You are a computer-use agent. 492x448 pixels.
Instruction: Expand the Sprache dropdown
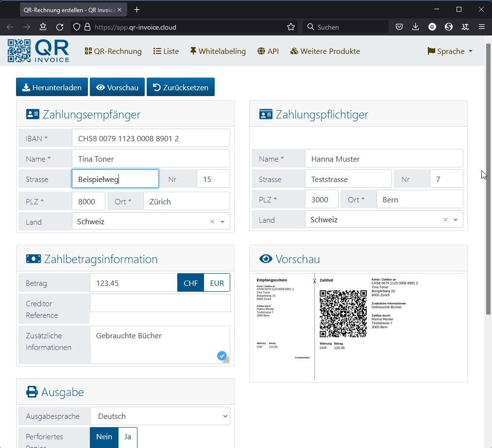pos(450,51)
